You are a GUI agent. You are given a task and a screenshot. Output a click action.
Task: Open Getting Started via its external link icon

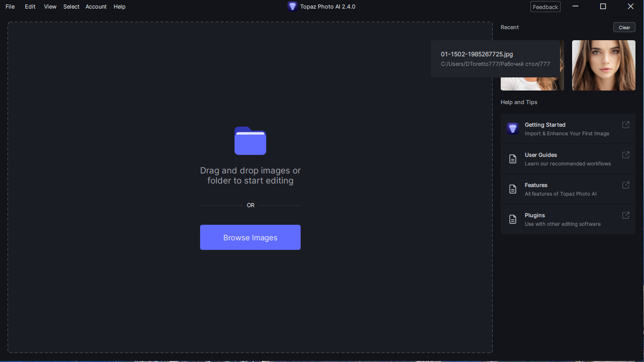click(x=625, y=125)
